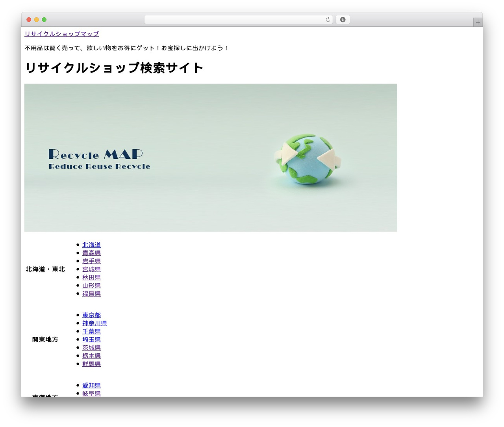Screen dimensions: 504x427
Task: Select the 宮城県 link
Action: click(x=91, y=269)
